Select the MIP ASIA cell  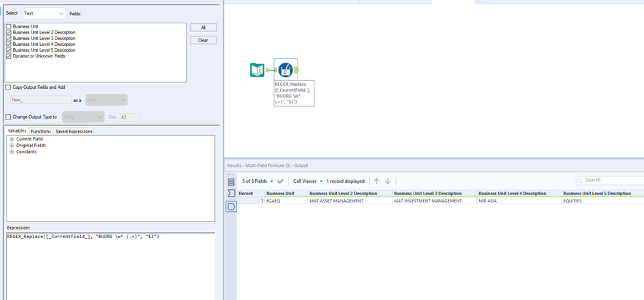(x=519, y=201)
